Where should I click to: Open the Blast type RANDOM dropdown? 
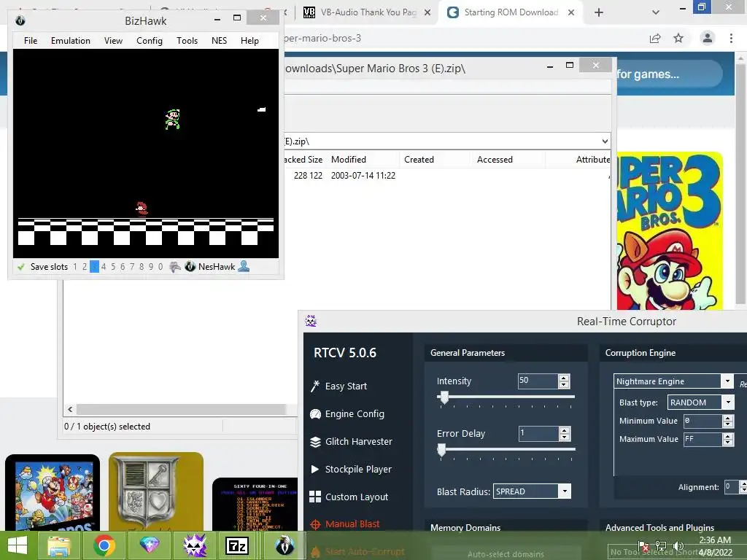728,402
